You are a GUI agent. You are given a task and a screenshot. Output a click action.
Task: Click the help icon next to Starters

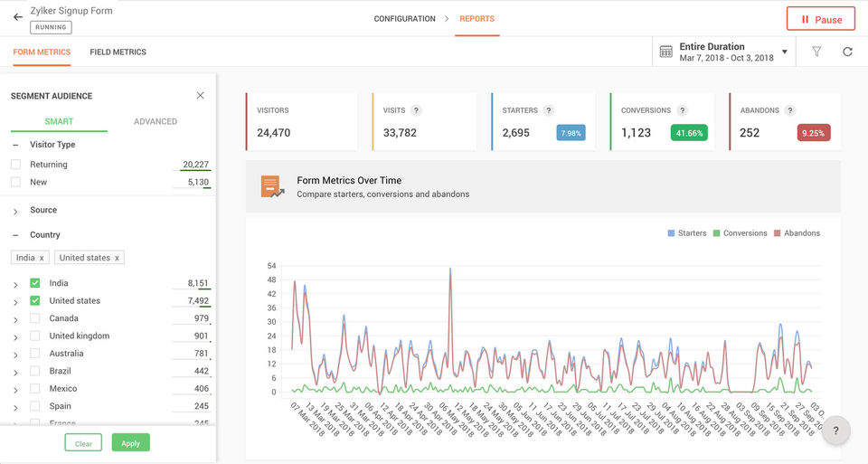tap(548, 110)
